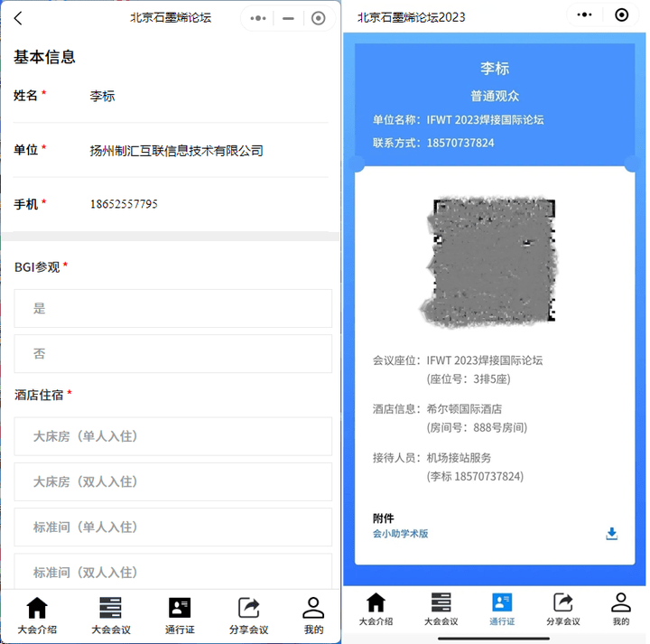Choose 标准间（单人入住）option
The image size is (650, 644).
click(172, 527)
